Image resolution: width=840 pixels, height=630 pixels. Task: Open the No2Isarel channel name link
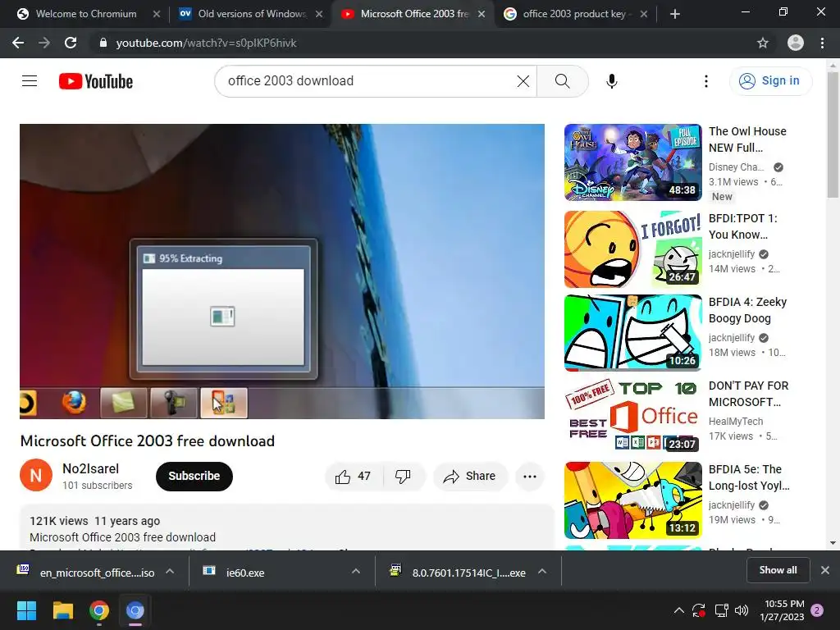click(90, 468)
